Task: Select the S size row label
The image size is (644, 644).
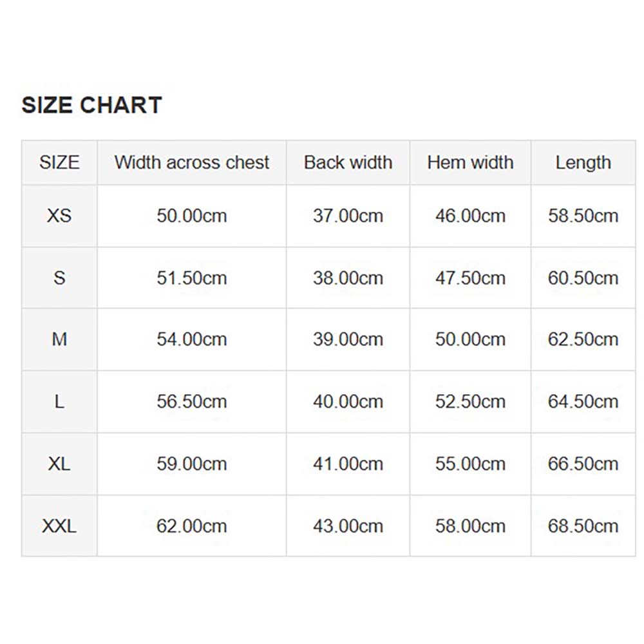Action: tap(59, 278)
